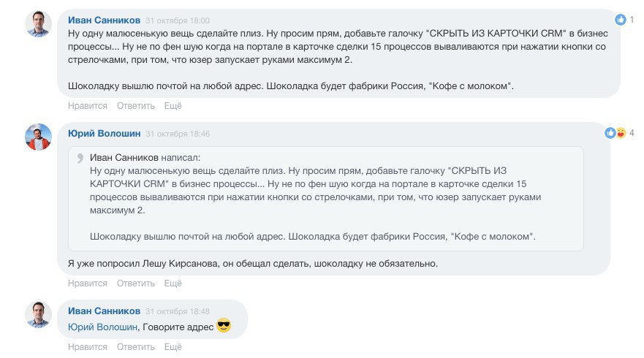
Task: Click Иван Санников's avatar on the 18:00 comment
Action: 39,24
